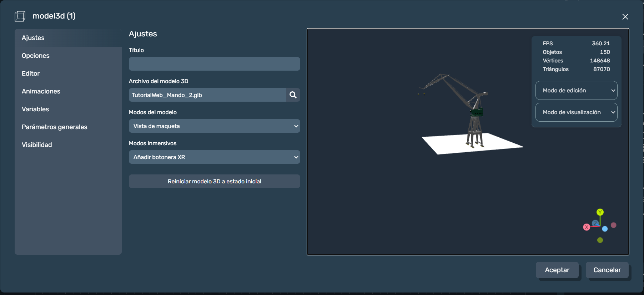
Task: Select Parámetros generales in the sidebar
Action: pos(68,127)
